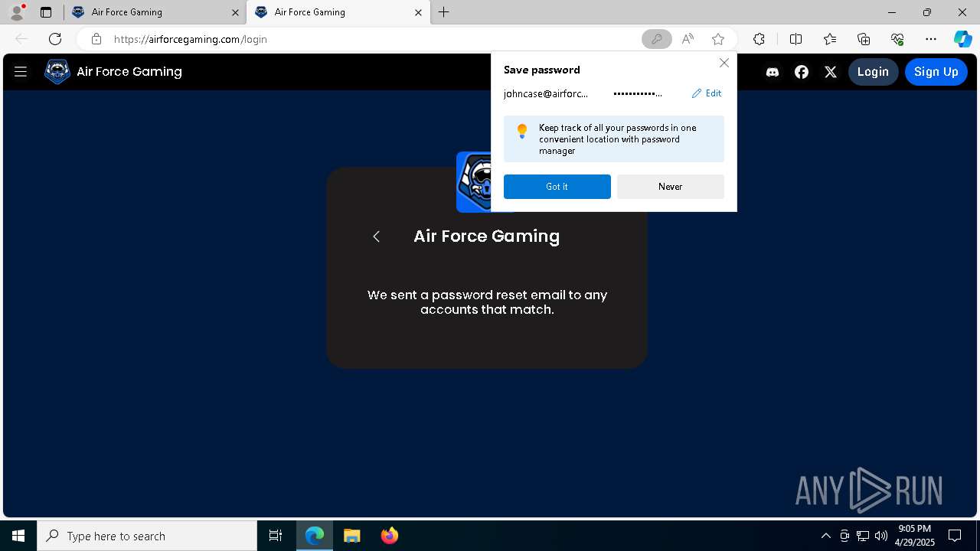Open the clock and date in the tray
The image size is (980, 551).
915,536
